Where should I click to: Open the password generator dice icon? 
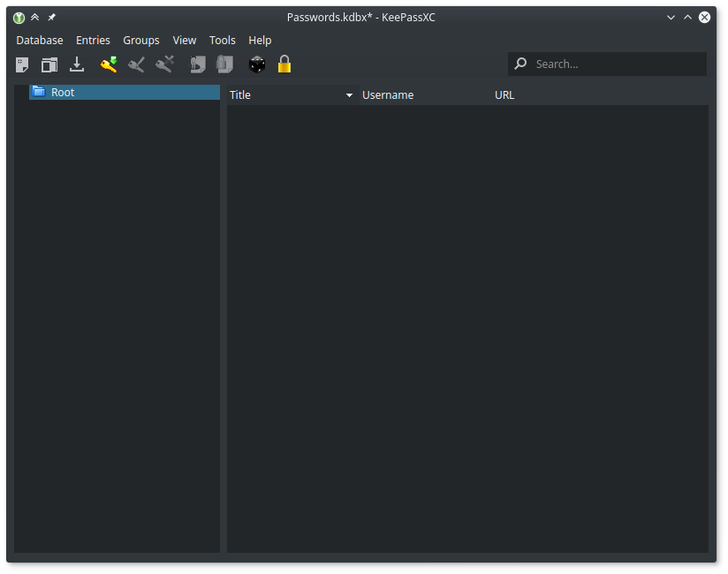pos(257,64)
